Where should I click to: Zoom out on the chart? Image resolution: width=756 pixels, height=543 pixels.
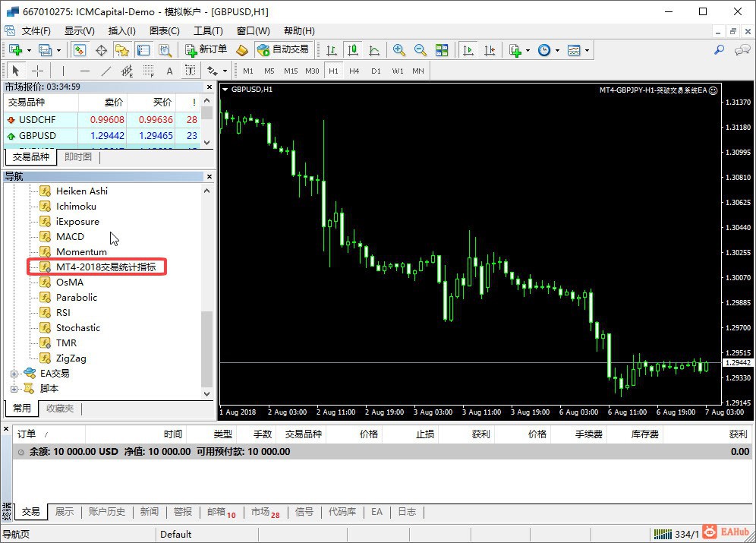click(x=420, y=50)
